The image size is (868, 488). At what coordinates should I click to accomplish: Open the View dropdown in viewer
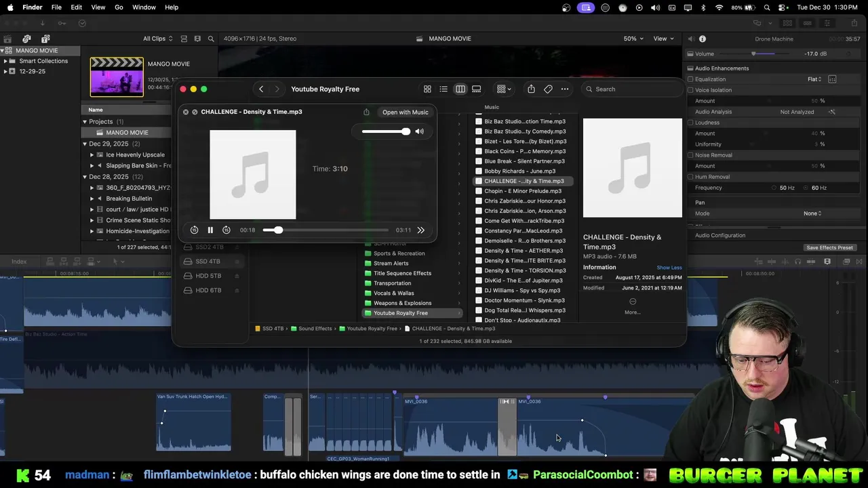coord(663,39)
